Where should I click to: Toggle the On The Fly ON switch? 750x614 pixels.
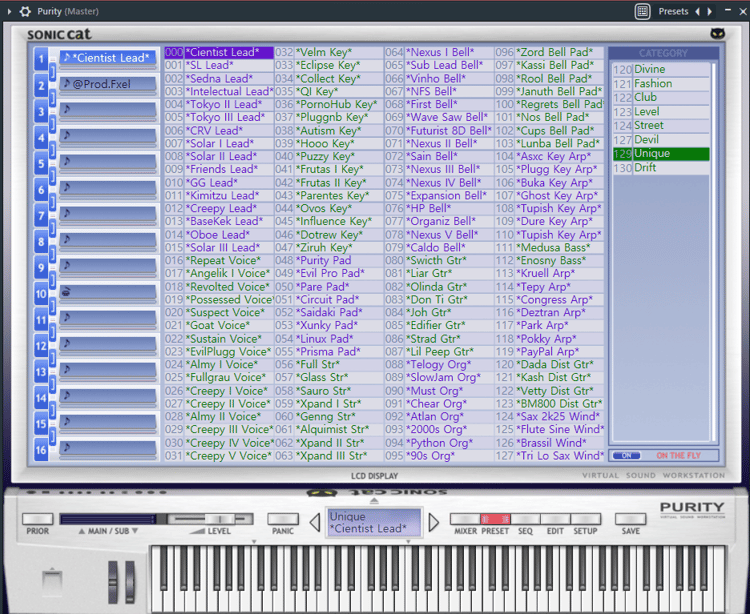pos(627,455)
